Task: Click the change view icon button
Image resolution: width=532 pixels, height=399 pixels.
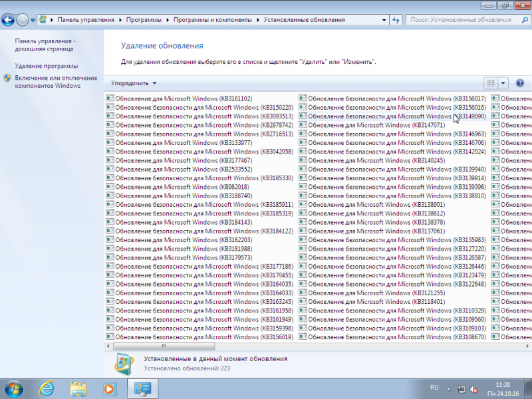Action: tap(491, 83)
